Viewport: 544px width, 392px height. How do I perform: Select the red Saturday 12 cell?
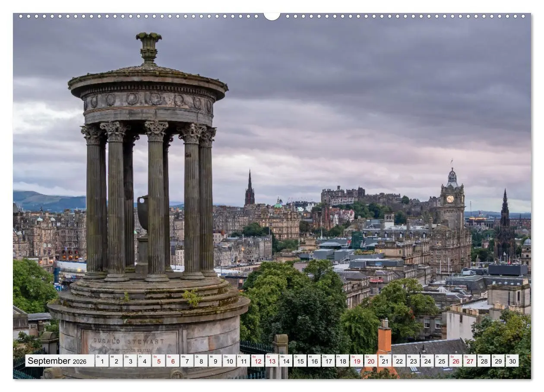pyautogui.click(x=257, y=361)
